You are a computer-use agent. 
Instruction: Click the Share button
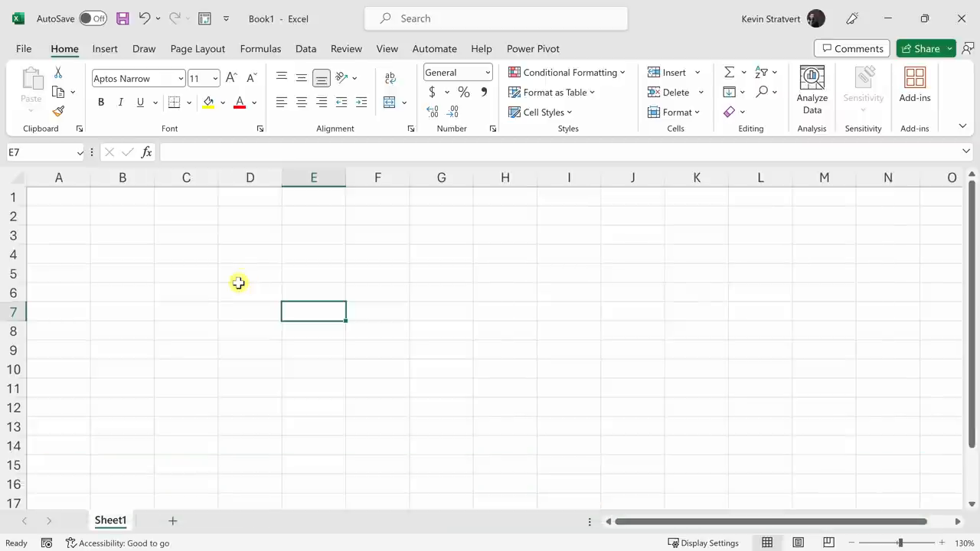point(920,48)
